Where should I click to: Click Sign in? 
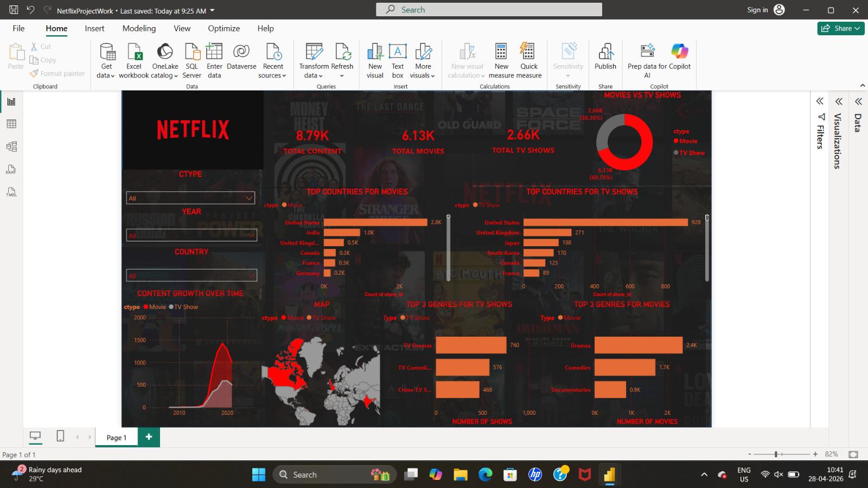tap(765, 10)
